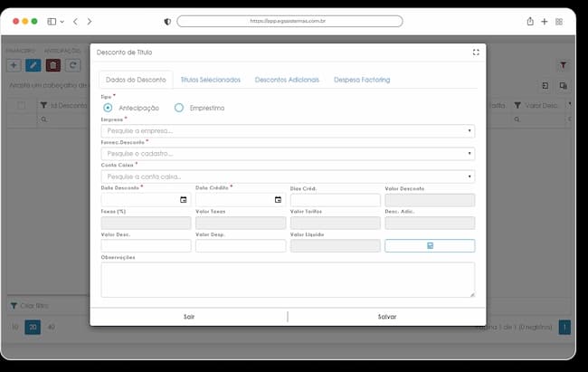Click the red filter icon at top right
Screen dimensions: 588x372
pyautogui.click(x=564, y=65)
